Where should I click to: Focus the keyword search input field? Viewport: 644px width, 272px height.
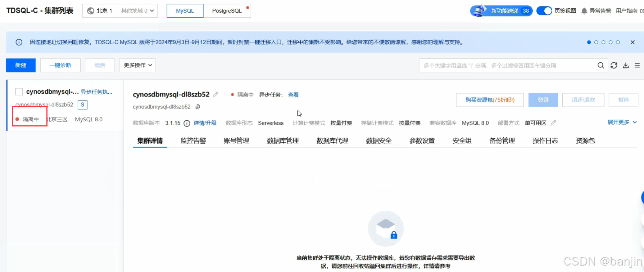pos(507,66)
